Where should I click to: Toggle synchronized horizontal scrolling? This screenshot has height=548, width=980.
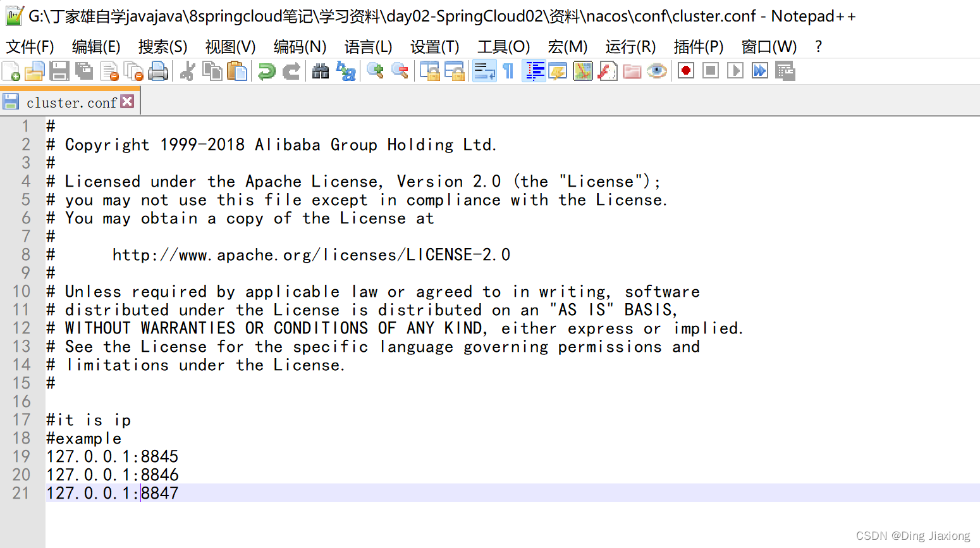[x=454, y=71]
